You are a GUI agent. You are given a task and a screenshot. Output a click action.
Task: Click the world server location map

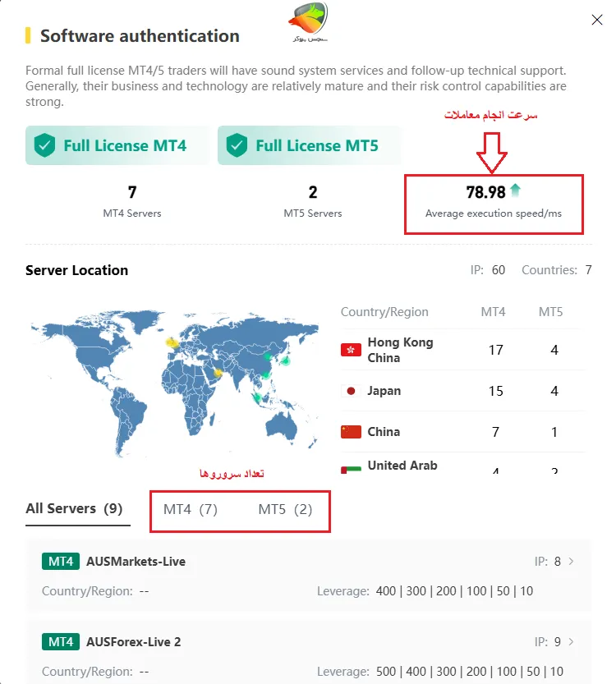172,382
